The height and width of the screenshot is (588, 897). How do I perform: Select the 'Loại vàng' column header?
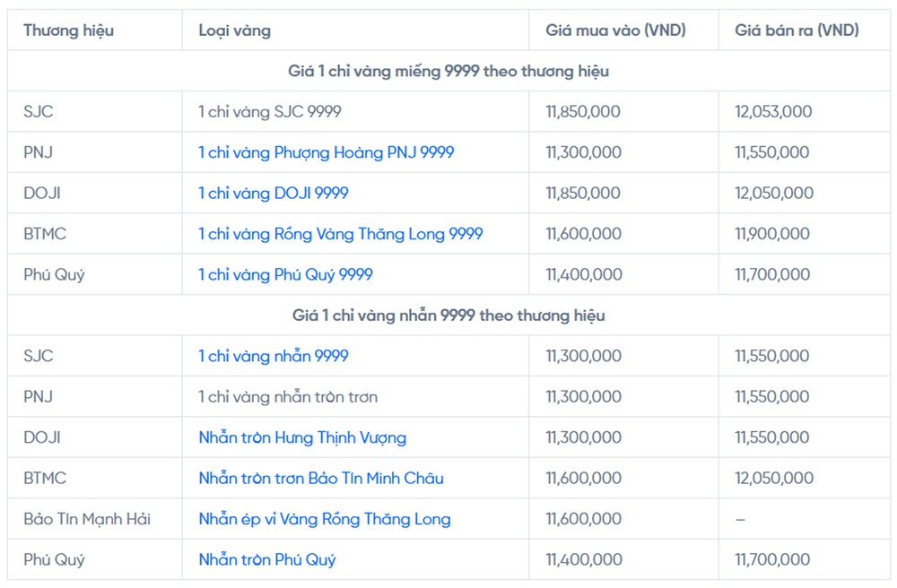(234, 30)
